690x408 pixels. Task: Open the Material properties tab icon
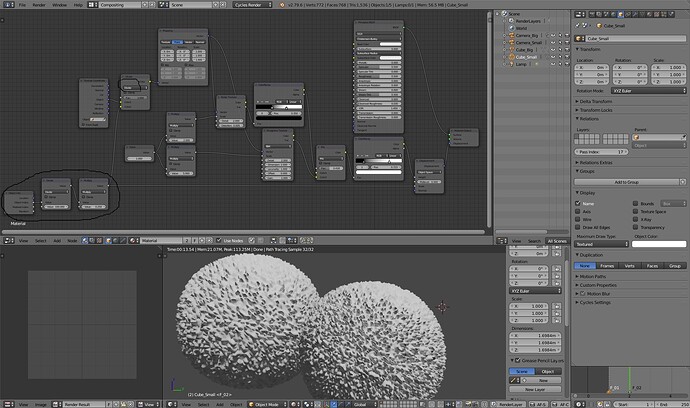pyautogui.click(x=650, y=15)
